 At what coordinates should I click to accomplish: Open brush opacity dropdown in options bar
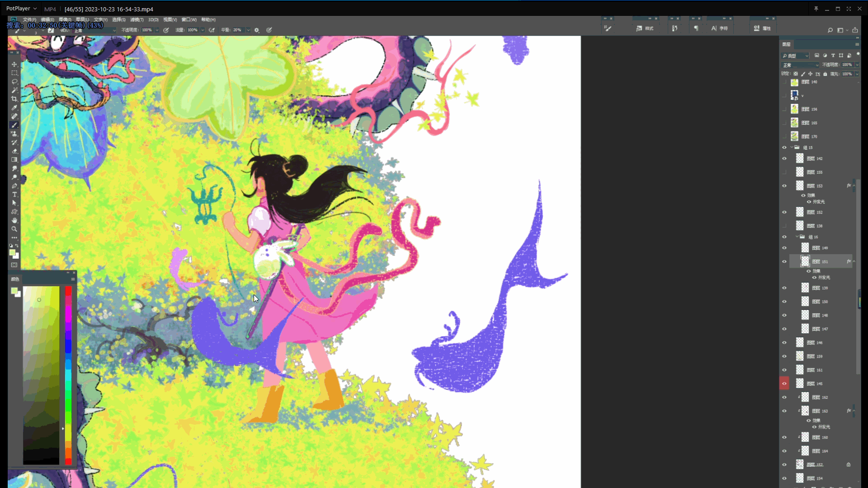[157, 30]
